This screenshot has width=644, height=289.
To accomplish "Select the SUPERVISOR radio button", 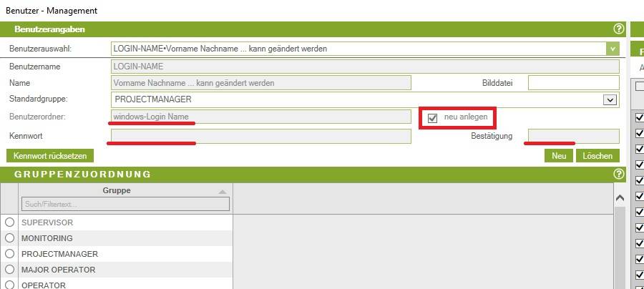I will tap(10, 222).
